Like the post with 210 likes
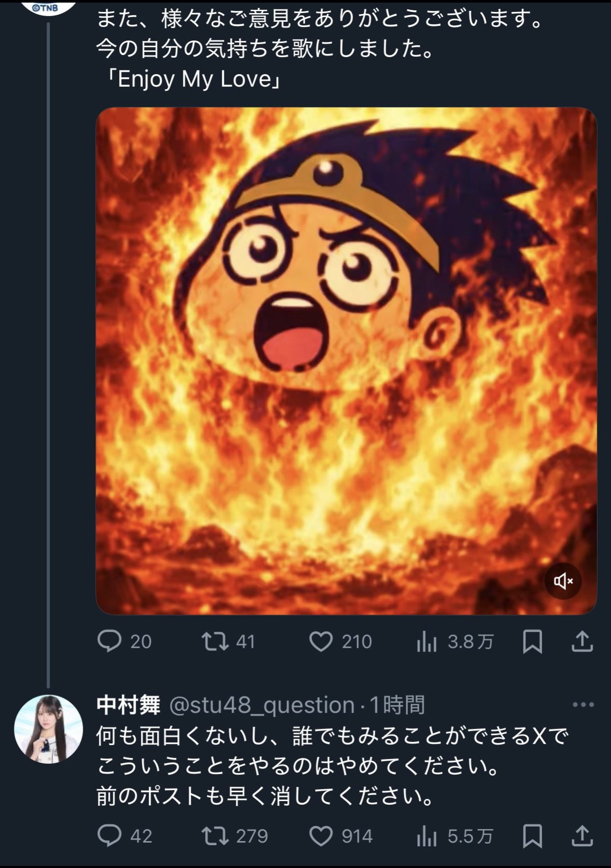Screen dimensions: 611x868 click(x=321, y=642)
